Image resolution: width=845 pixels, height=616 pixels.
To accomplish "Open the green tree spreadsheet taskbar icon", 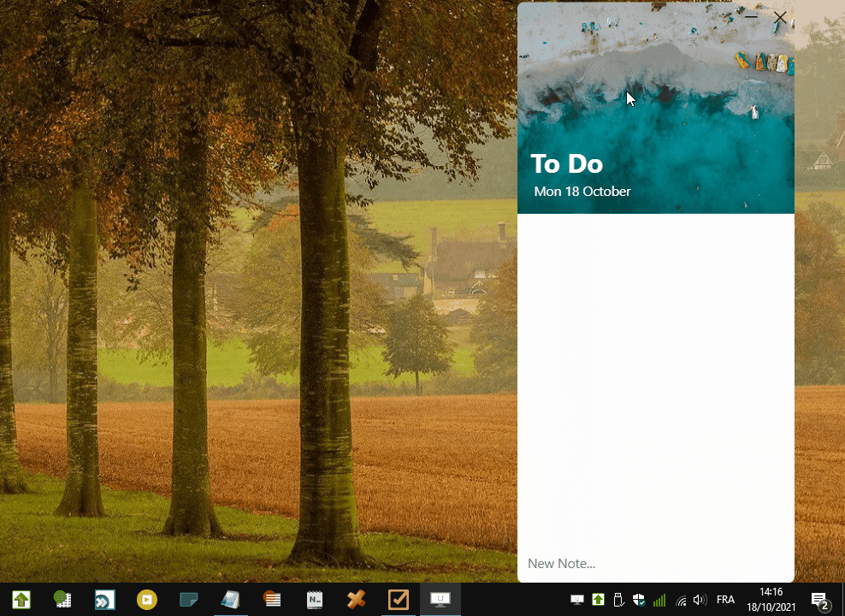I will coord(62,599).
